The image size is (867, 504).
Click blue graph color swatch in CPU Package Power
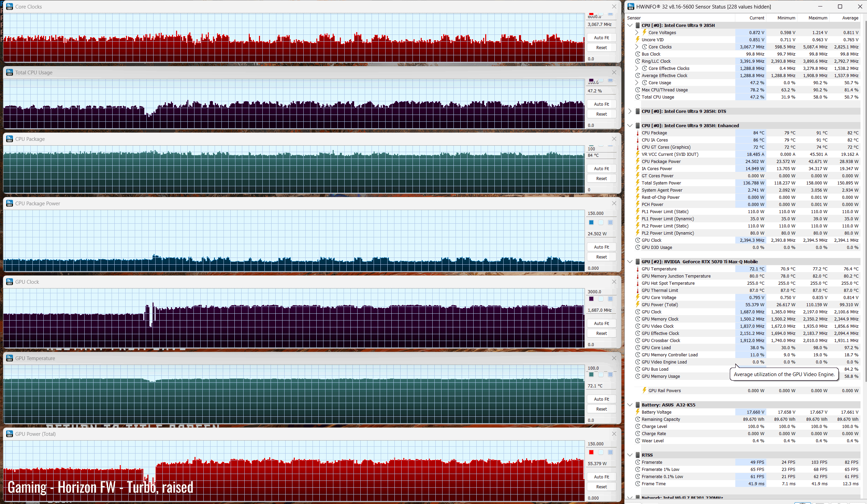591,222
